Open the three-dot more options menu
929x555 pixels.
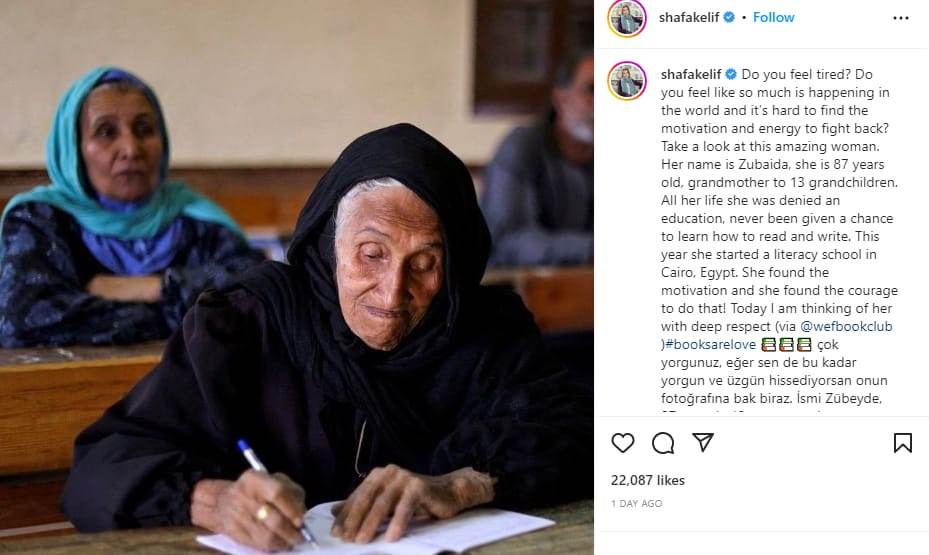click(901, 18)
